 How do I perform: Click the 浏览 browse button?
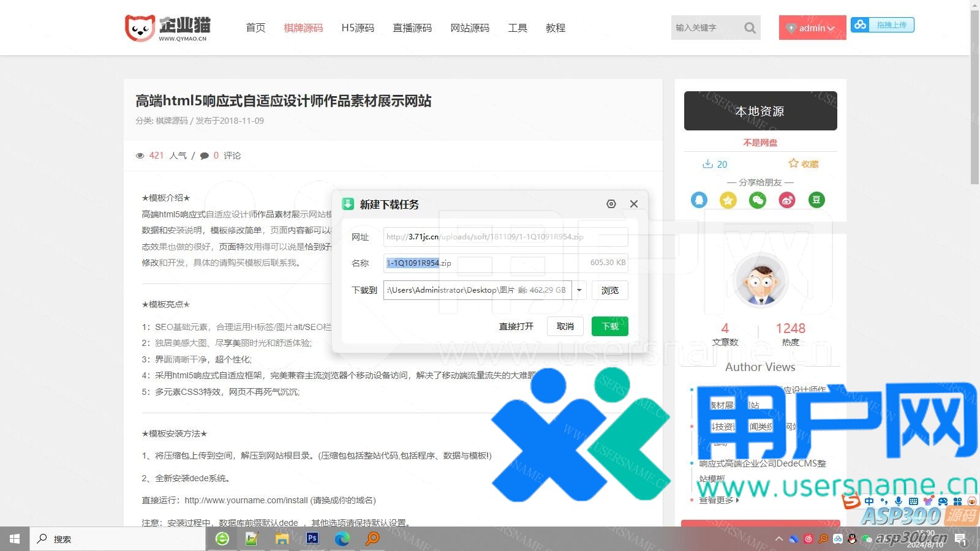point(609,290)
